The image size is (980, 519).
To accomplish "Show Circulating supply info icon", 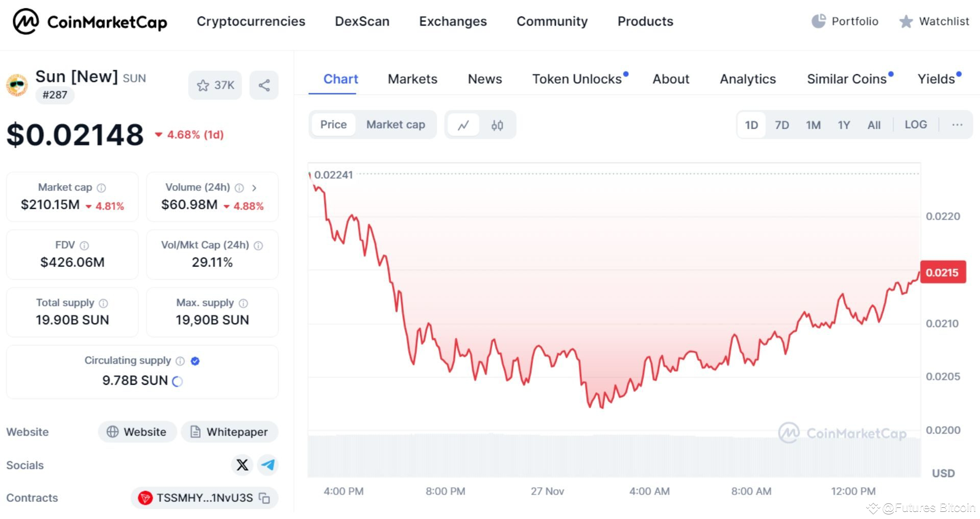I will 180,361.
